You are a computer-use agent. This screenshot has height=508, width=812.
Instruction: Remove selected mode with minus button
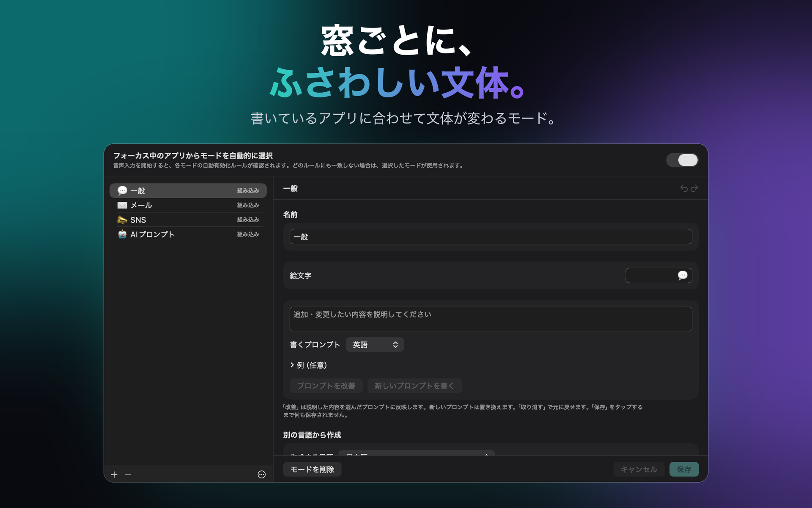point(128,475)
